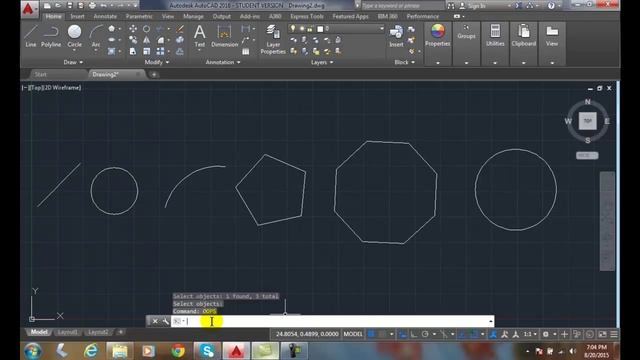This screenshot has height=360, width=640.
Task: Toggle Polar tracking in status bar
Action: [x=425, y=334]
